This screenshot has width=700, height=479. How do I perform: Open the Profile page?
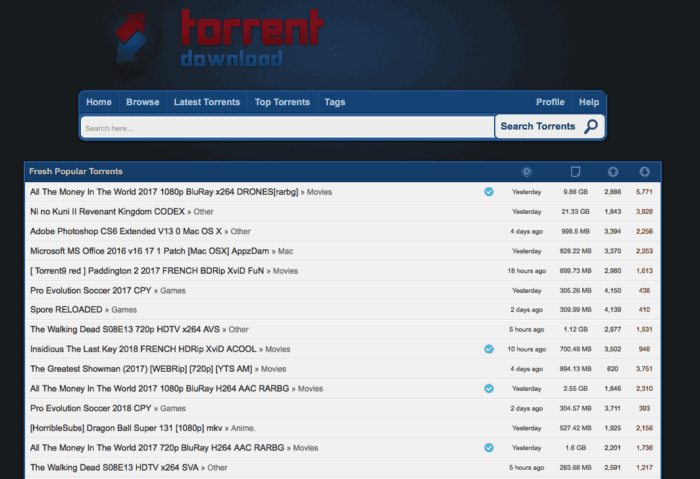(x=550, y=102)
